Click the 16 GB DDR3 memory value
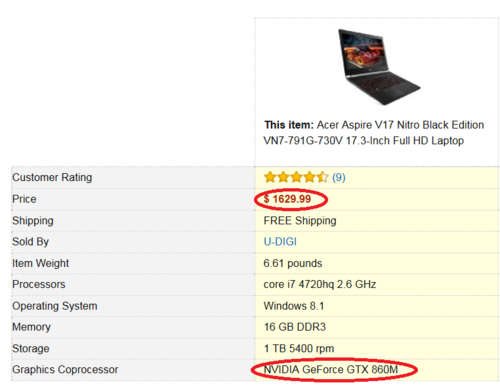The image size is (500, 387). pos(295,327)
